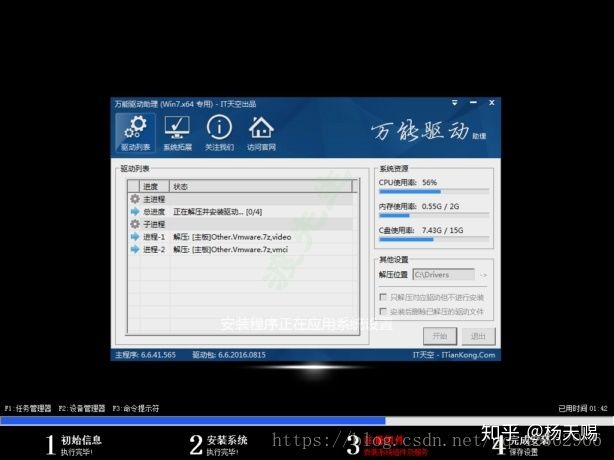This screenshot has width=614, height=460.
Task: Toggle the delete extracted files after install checkbox
Action: pyautogui.click(x=383, y=311)
